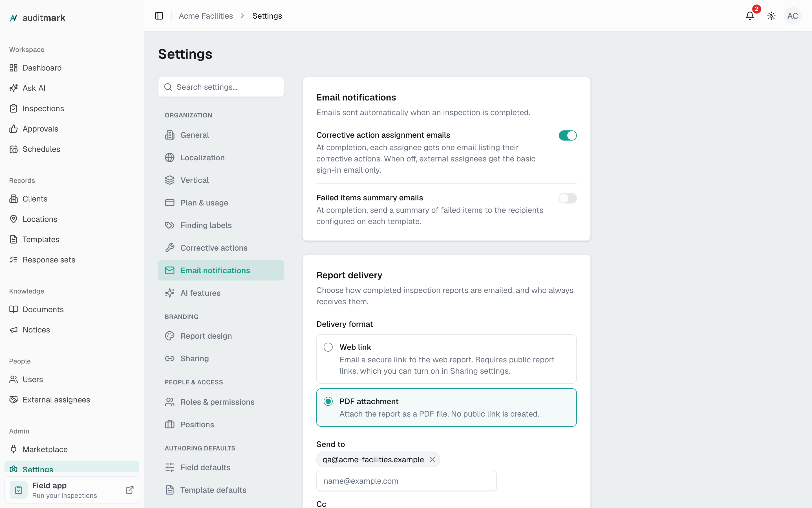Open Localization settings

221,157
